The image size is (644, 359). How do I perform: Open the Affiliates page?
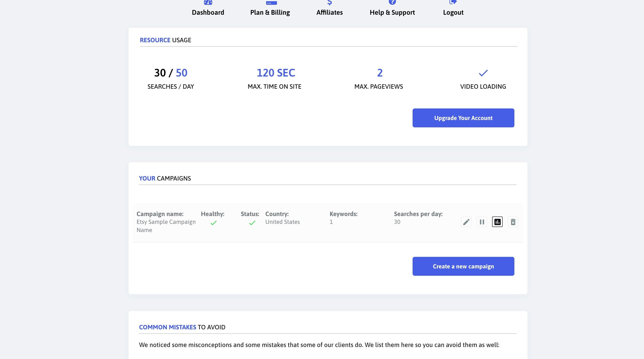tap(329, 12)
